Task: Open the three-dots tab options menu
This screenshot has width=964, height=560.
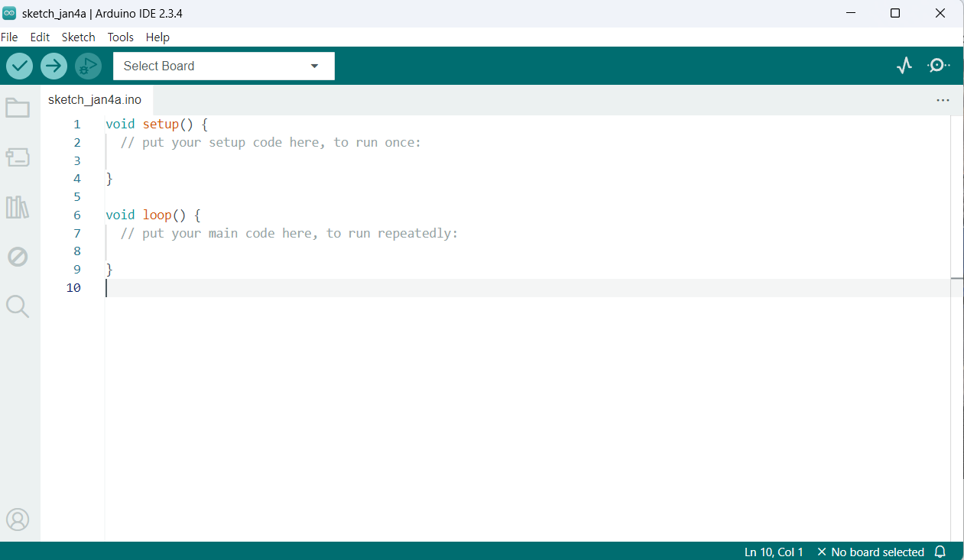Action: (x=943, y=100)
